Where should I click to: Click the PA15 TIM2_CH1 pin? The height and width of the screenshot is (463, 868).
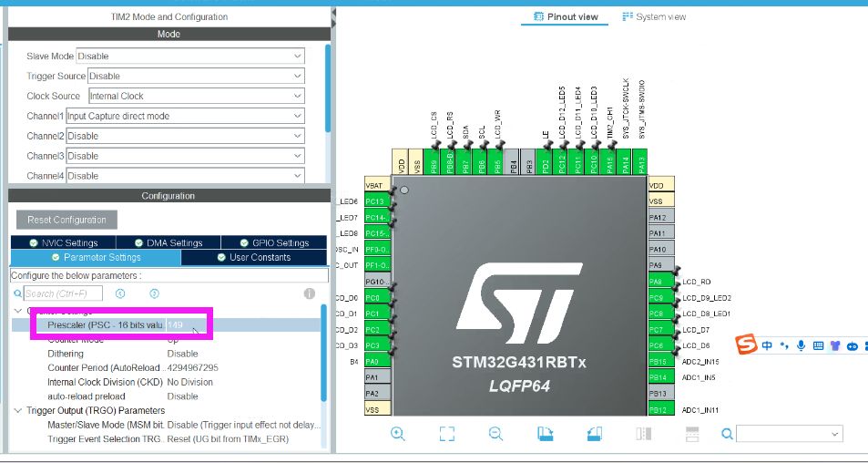click(609, 165)
